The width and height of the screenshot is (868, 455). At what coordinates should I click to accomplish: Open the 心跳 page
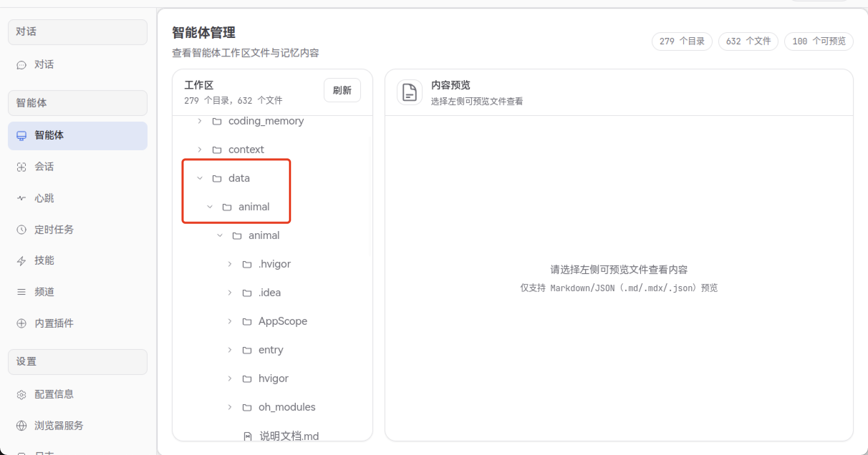point(78,198)
